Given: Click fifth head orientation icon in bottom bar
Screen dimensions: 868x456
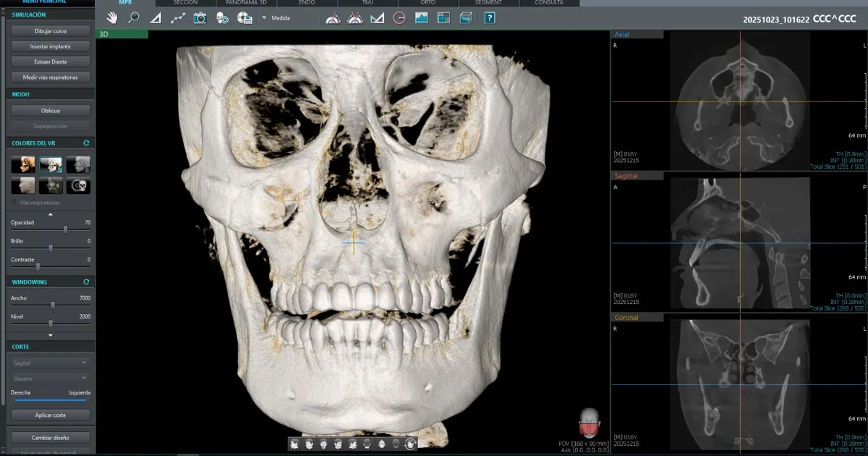Looking at the screenshot, I should pyautogui.click(x=352, y=444).
